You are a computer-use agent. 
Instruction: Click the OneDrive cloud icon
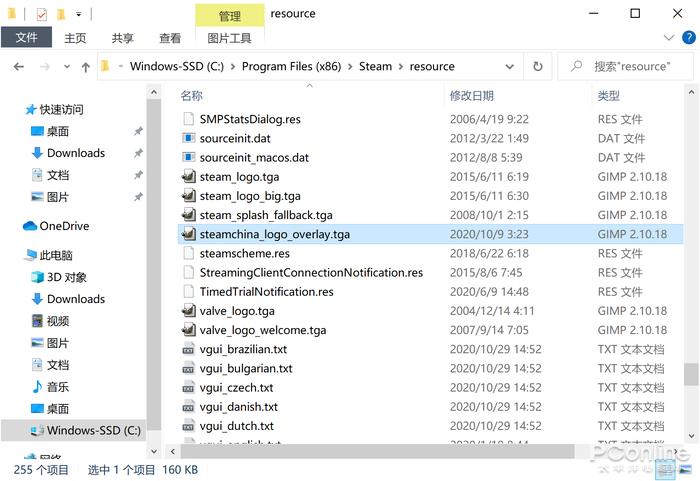(30, 226)
